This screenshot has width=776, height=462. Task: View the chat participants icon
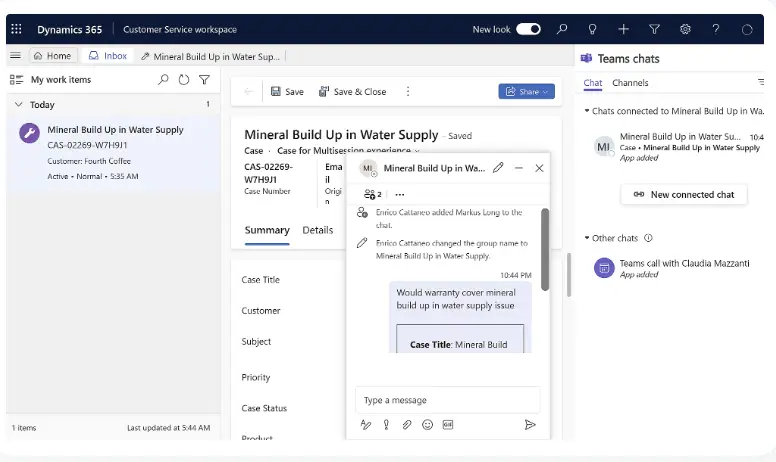372,194
